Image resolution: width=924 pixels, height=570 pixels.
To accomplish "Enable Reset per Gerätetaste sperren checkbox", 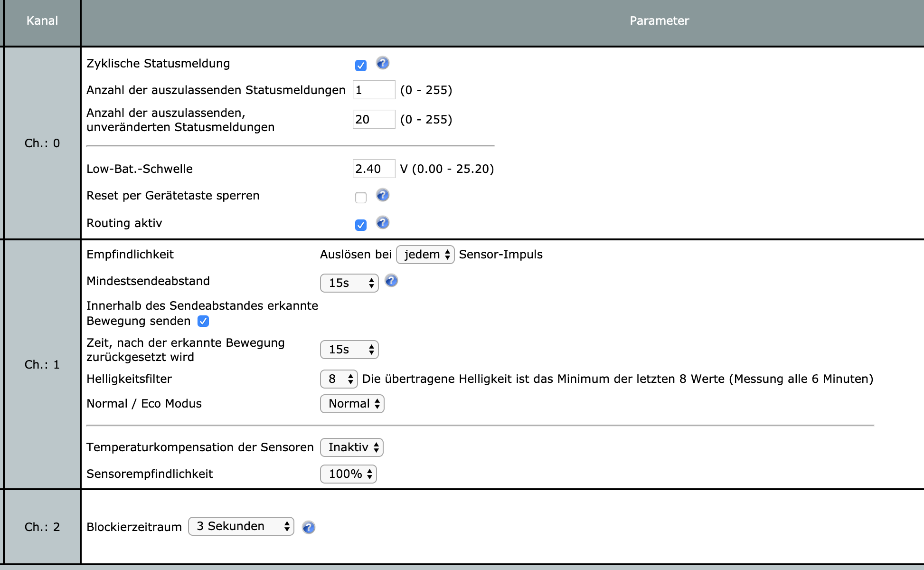I will click(x=361, y=198).
